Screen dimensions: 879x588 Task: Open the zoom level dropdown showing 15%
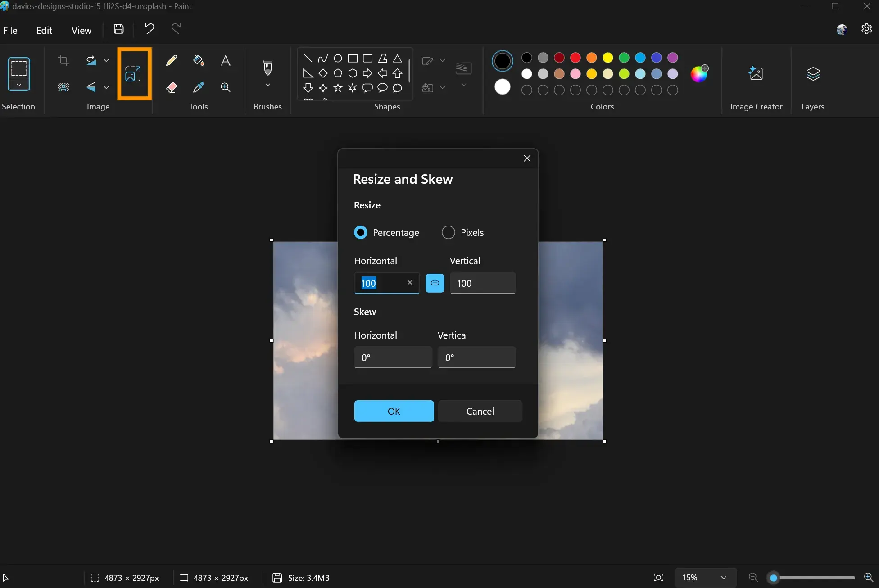(724, 578)
